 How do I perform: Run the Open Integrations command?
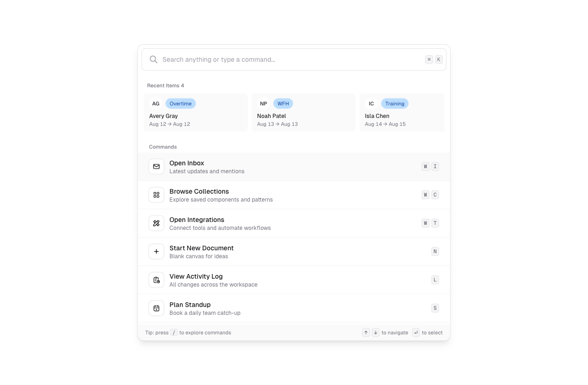294,223
